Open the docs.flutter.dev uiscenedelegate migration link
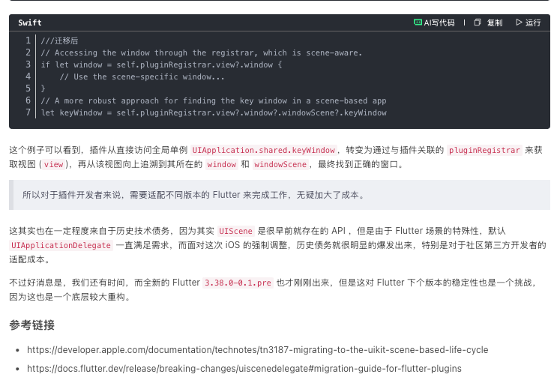Image resolution: width=560 pixels, height=392 pixels. pyautogui.click(x=244, y=369)
